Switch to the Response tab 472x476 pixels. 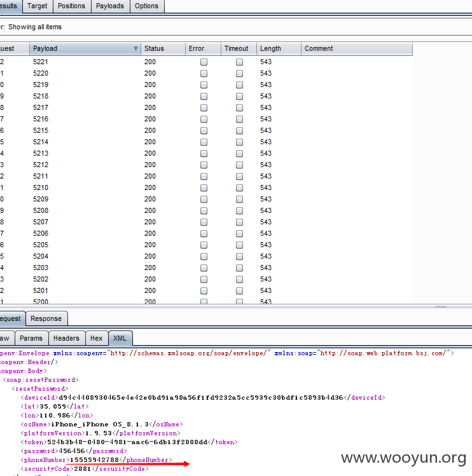(46, 318)
